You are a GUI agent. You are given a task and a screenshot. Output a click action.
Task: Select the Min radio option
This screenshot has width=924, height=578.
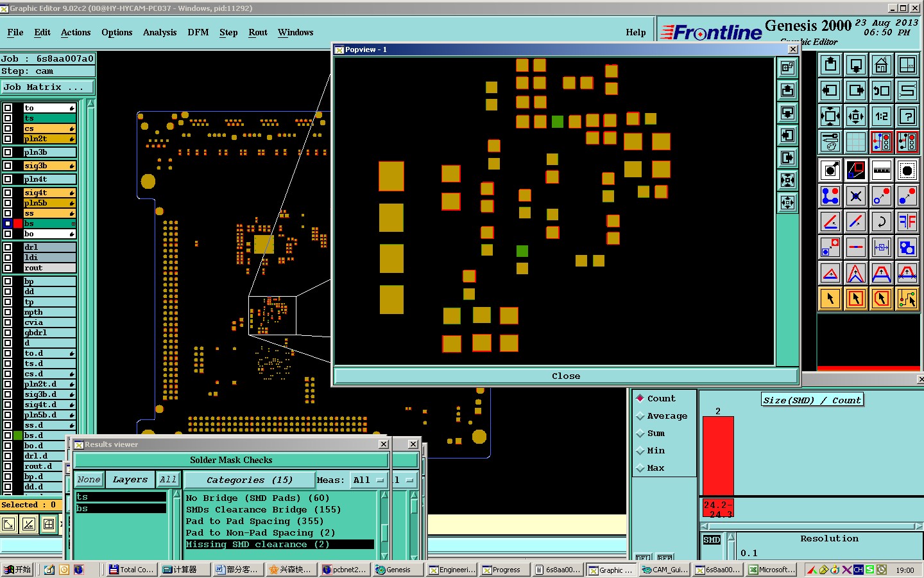640,451
